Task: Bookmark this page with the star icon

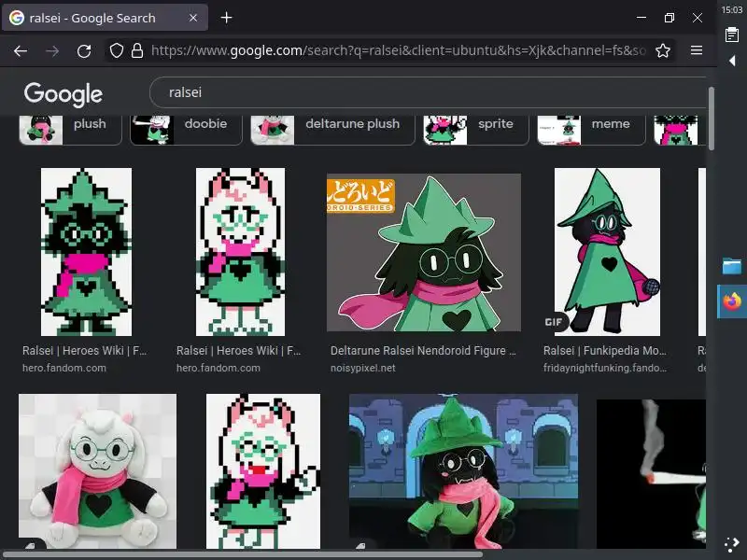Action: pyautogui.click(x=663, y=50)
